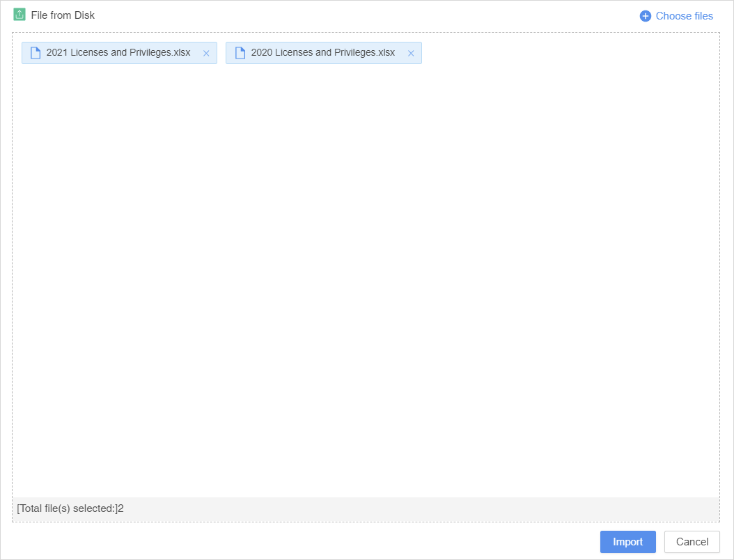Select the 2021 Licenses and Privileges.xlsx file name
This screenshot has width=734, height=560.
pyautogui.click(x=118, y=53)
